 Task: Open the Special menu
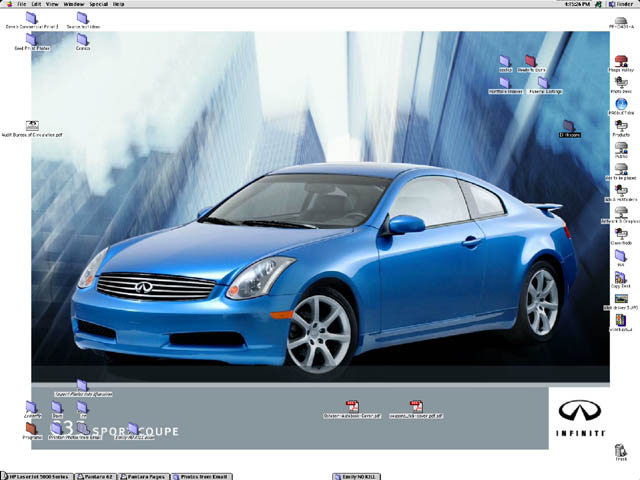99,4
